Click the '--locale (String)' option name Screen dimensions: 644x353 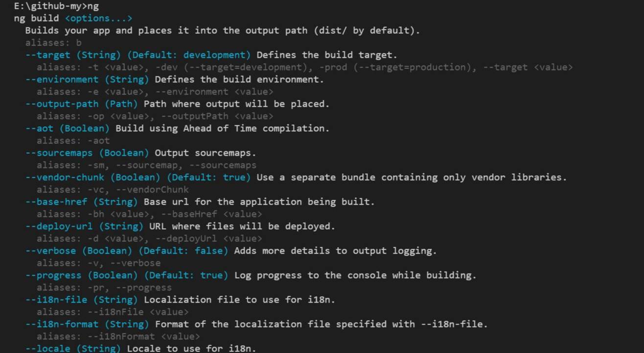point(73,349)
